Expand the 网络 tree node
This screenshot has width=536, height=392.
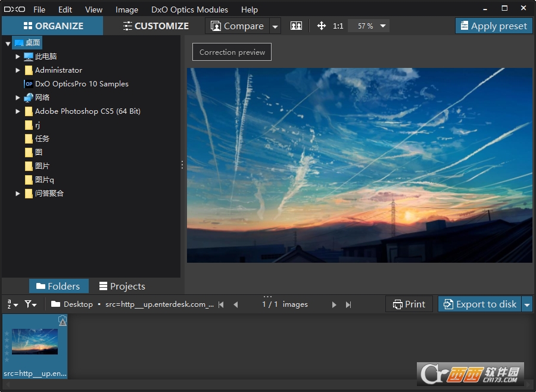[x=17, y=98]
